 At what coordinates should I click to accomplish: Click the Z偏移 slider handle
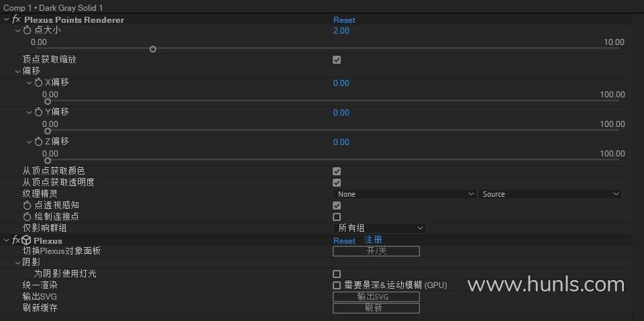coord(48,160)
